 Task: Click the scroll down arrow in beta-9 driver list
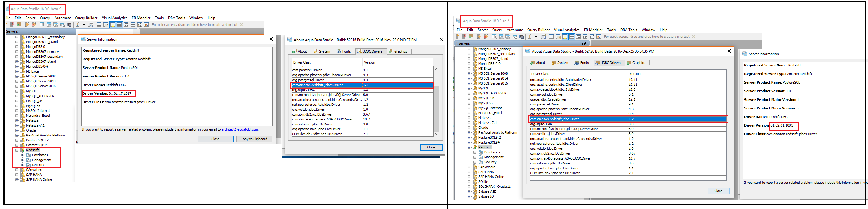pyautogui.click(x=436, y=134)
